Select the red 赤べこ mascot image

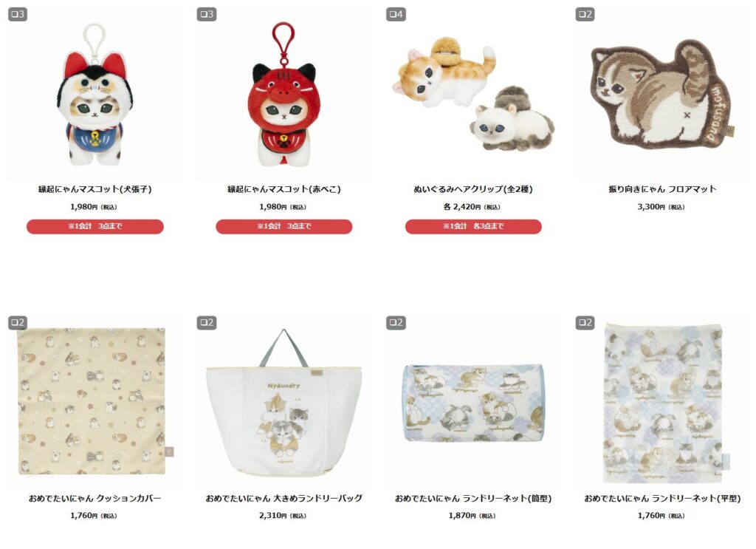283,94
